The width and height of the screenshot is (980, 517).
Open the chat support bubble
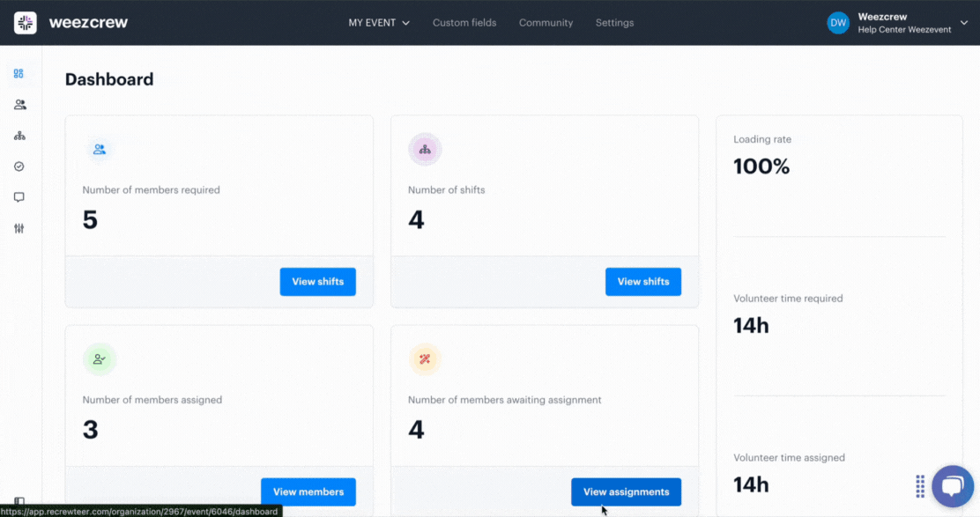tap(953, 486)
